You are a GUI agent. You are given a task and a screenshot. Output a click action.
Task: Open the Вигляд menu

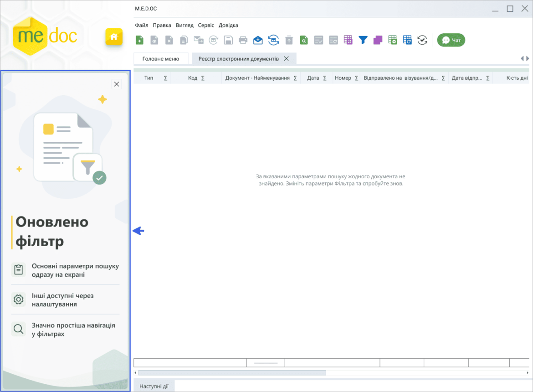(x=184, y=25)
